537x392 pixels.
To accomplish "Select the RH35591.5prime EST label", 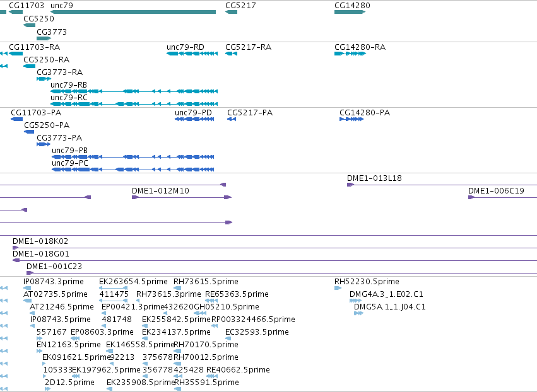I will click(x=206, y=383).
